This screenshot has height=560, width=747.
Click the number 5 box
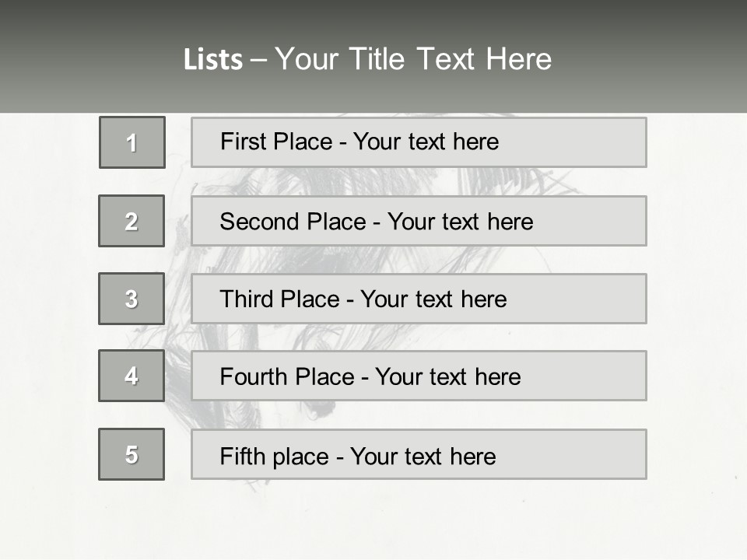click(132, 454)
